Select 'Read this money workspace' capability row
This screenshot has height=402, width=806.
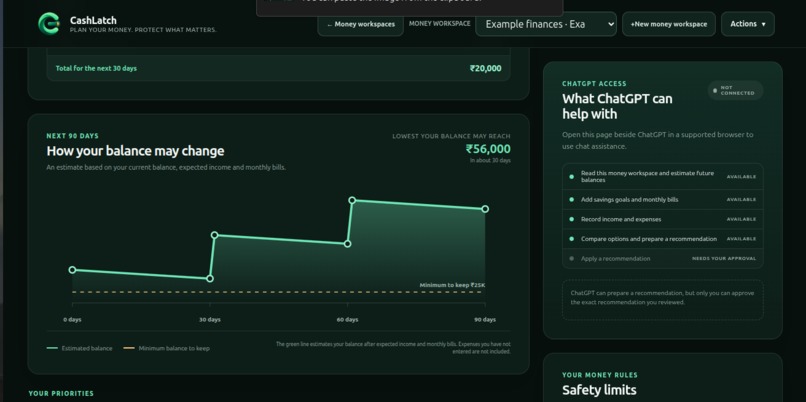click(663, 177)
